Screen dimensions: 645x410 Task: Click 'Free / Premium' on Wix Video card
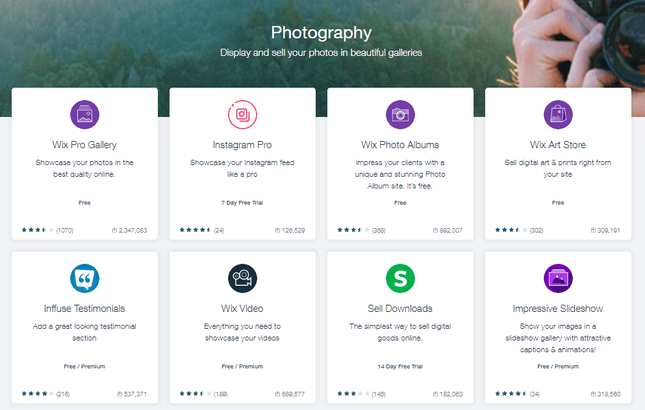pos(242,366)
